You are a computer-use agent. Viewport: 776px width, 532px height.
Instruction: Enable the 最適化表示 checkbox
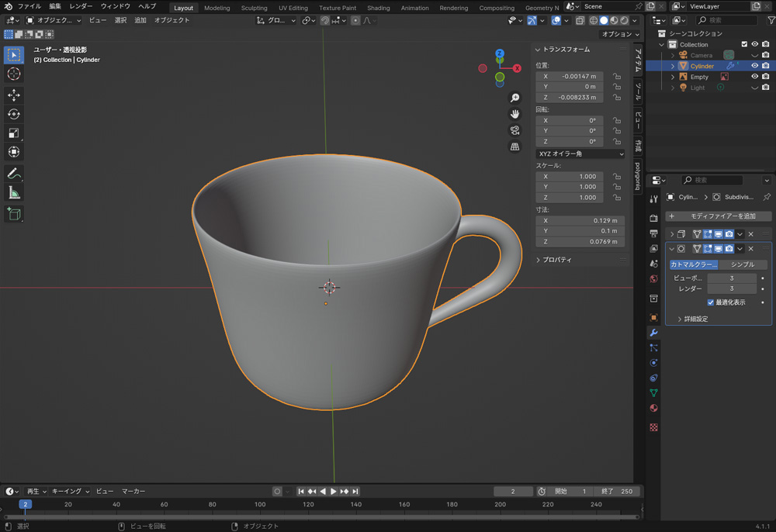point(711,302)
